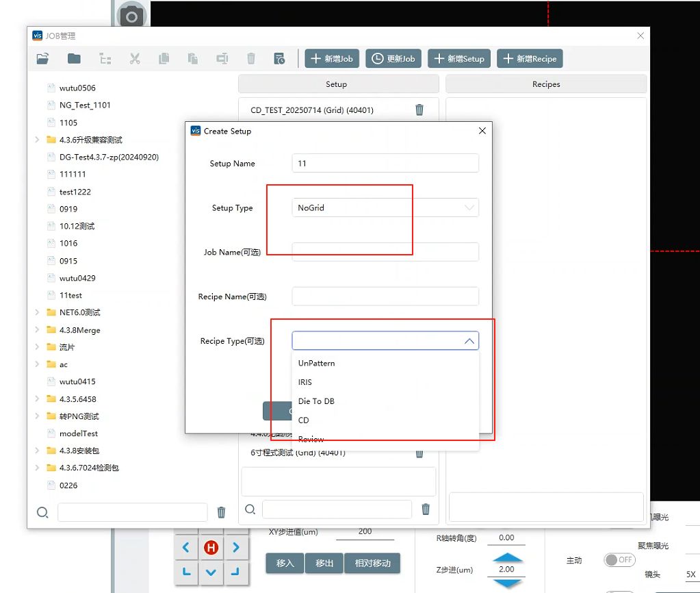Toggle the 主动 OFF switch
Viewport: 700px width, 593px height.
coord(619,559)
